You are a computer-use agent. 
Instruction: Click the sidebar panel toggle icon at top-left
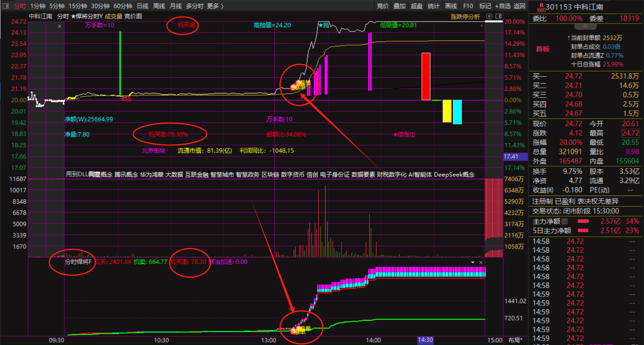pos(6,6)
